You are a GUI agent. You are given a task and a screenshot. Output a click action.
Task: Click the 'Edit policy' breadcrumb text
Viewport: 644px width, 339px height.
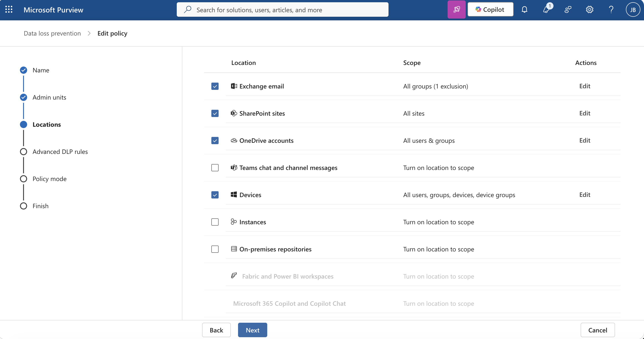112,33
